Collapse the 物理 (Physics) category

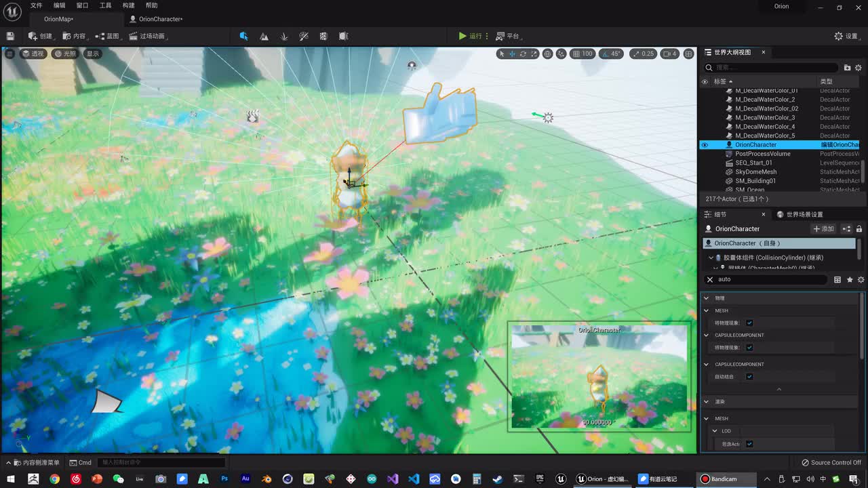click(706, 298)
